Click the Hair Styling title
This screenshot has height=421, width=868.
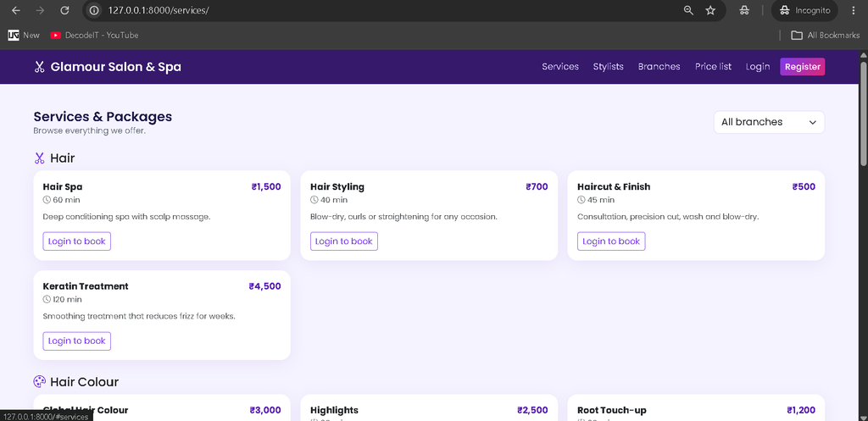(337, 187)
